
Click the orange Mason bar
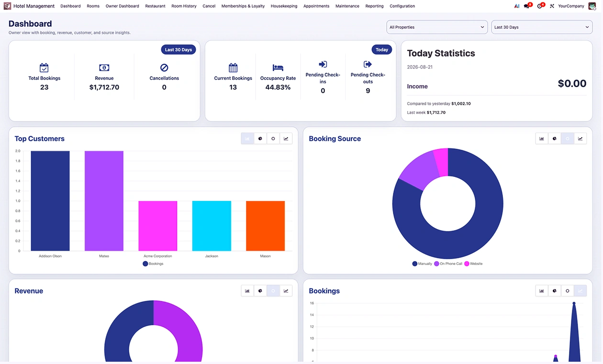(x=265, y=226)
